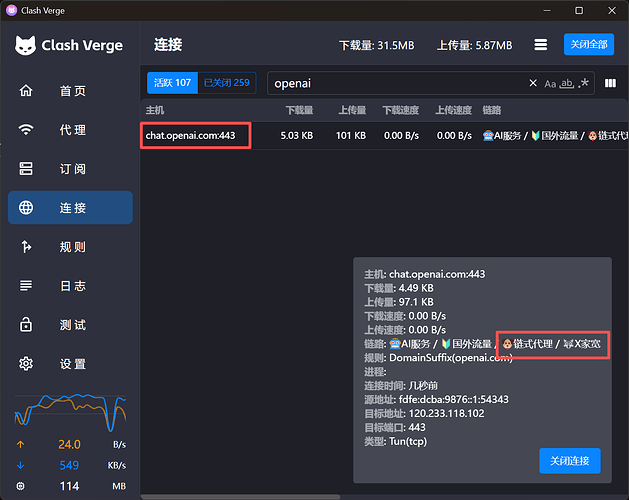Sort by 主机 column header
Screen dimensions: 629x500
tap(155, 110)
